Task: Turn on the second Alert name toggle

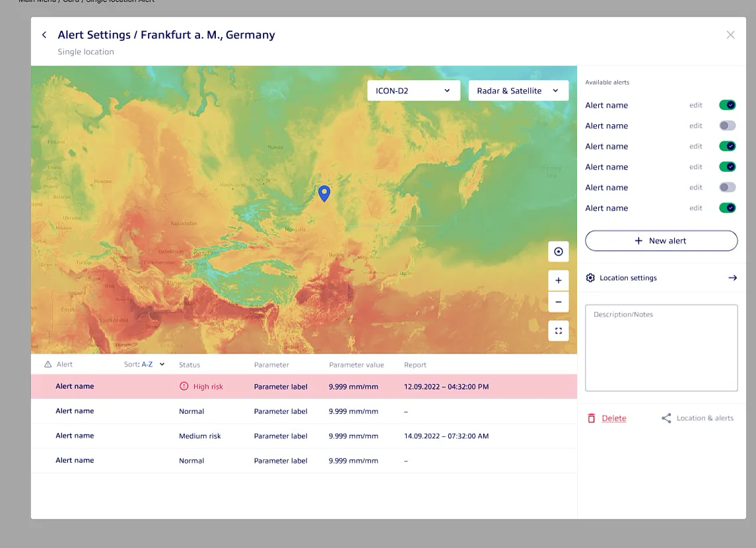Action: pos(727,126)
